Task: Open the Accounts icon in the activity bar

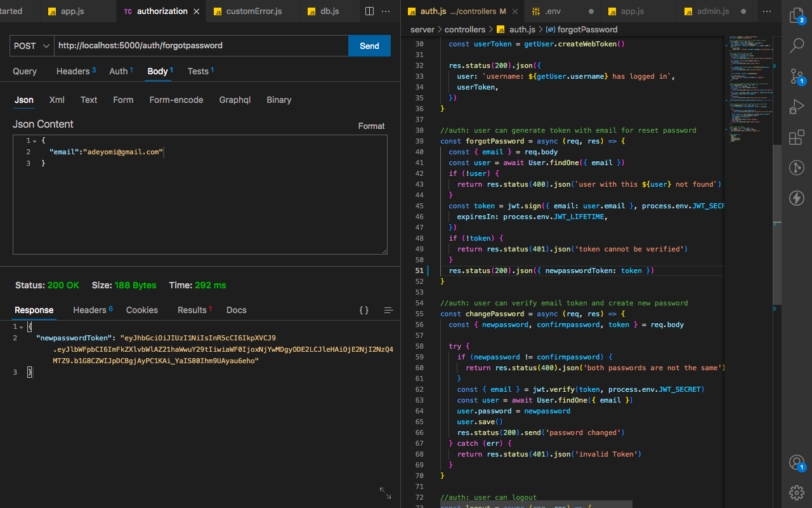Action: click(797, 463)
